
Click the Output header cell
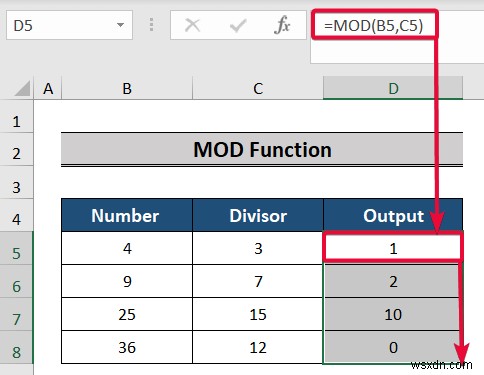click(x=393, y=215)
